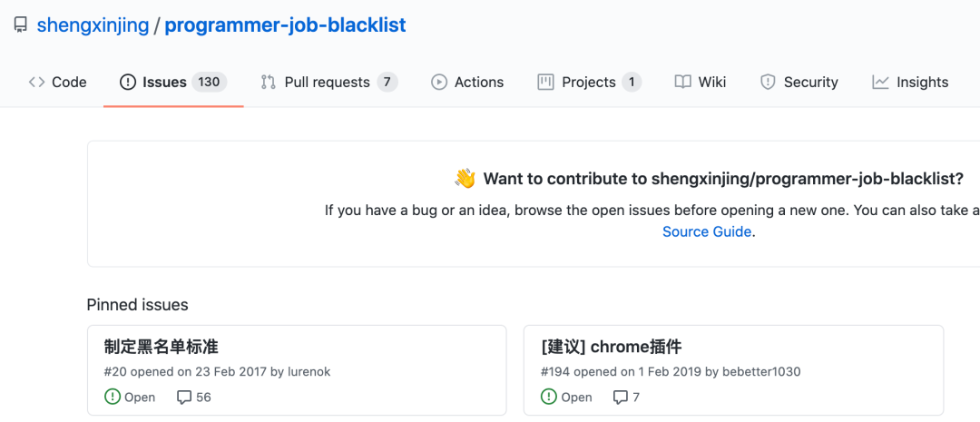Click the Issues exclamation circle icon
Screen dimensions: 980x422
(128, 82)
